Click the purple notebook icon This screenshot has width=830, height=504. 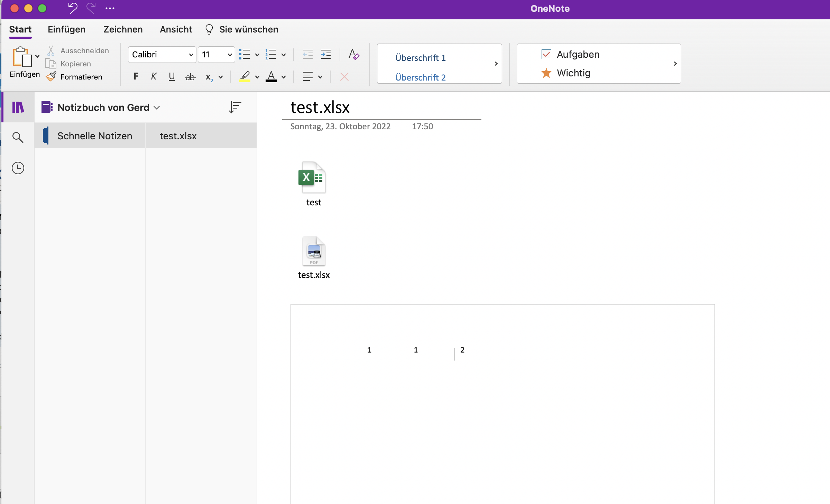coord(47,107)
